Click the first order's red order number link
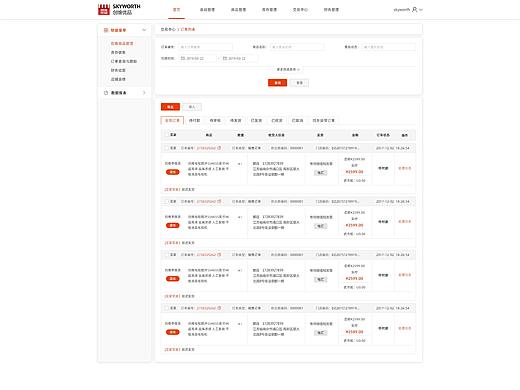 coord(206,148)
